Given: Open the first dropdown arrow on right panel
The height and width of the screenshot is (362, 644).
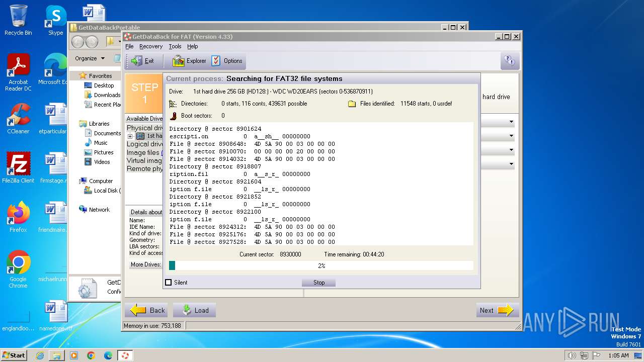Looking at the screenshot, I should 511,122.
